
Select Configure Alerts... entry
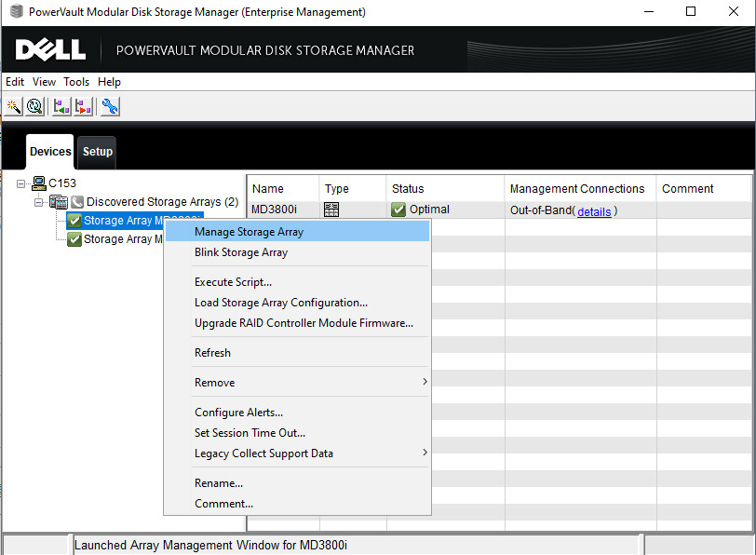[297, 413]
